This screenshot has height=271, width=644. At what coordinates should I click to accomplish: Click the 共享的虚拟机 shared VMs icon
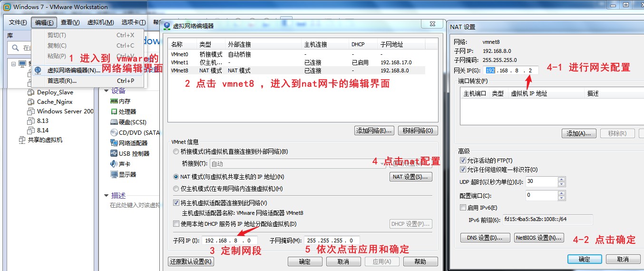22,140
